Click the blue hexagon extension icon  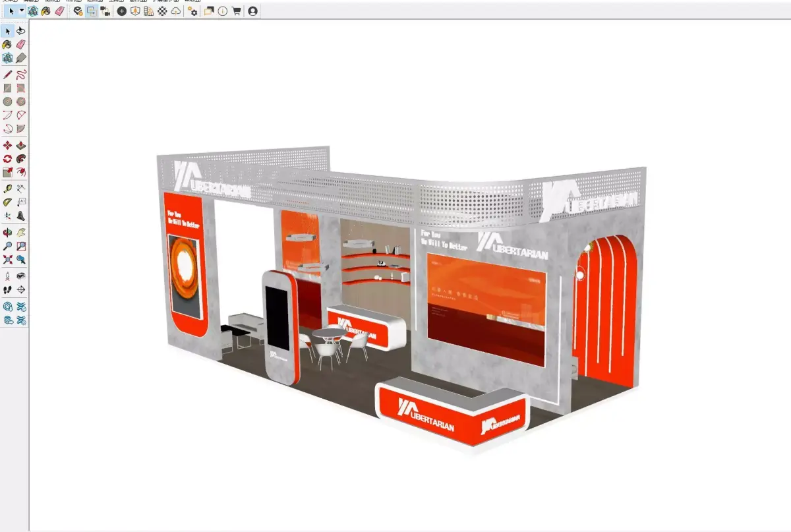(7, 307)
